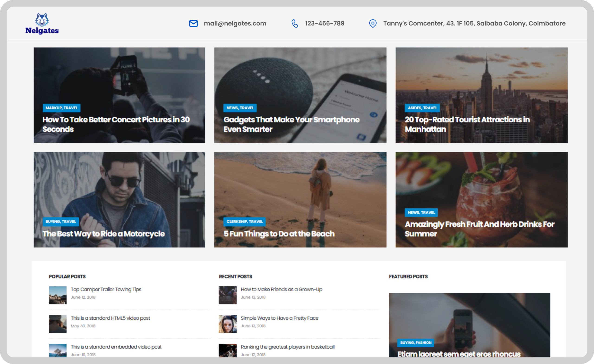This screenshot has height=364, width=594.
Task: Open Ranking the greatest players in basketball
Action: [287, 347]
